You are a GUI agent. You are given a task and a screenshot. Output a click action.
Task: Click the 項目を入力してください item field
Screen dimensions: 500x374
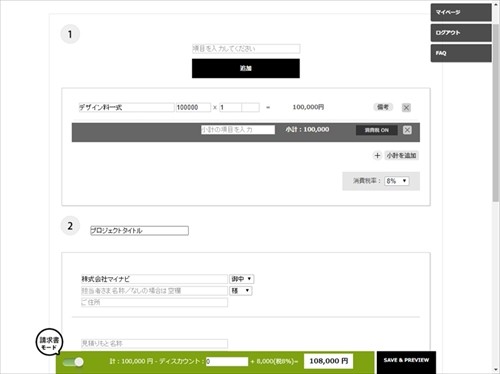click(246, 49)
